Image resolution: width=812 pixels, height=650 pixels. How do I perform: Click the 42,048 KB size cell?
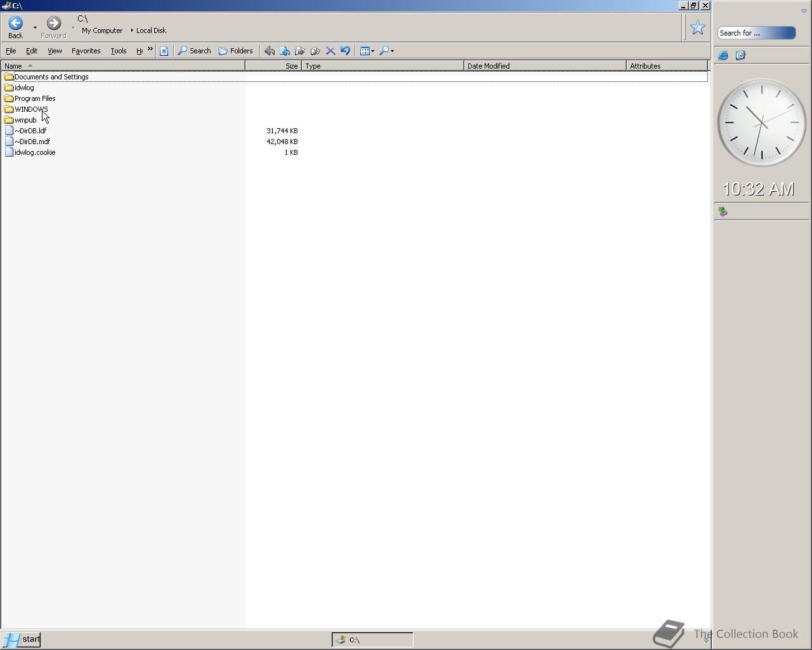pos(282,142)
